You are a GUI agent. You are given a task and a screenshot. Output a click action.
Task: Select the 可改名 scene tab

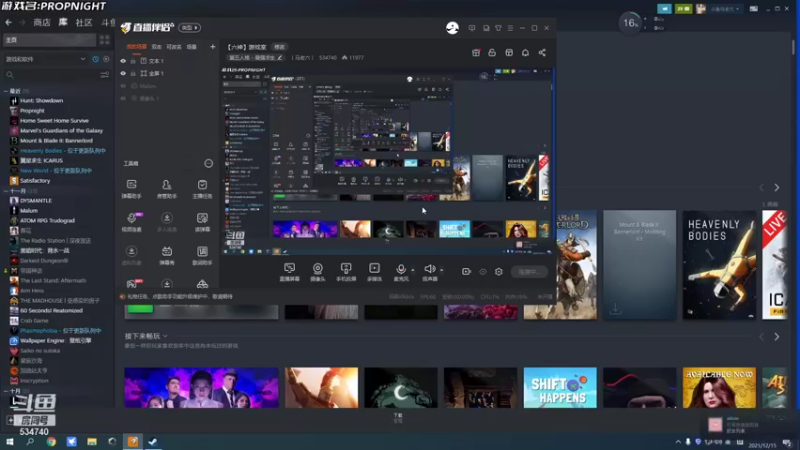point(174,47)
